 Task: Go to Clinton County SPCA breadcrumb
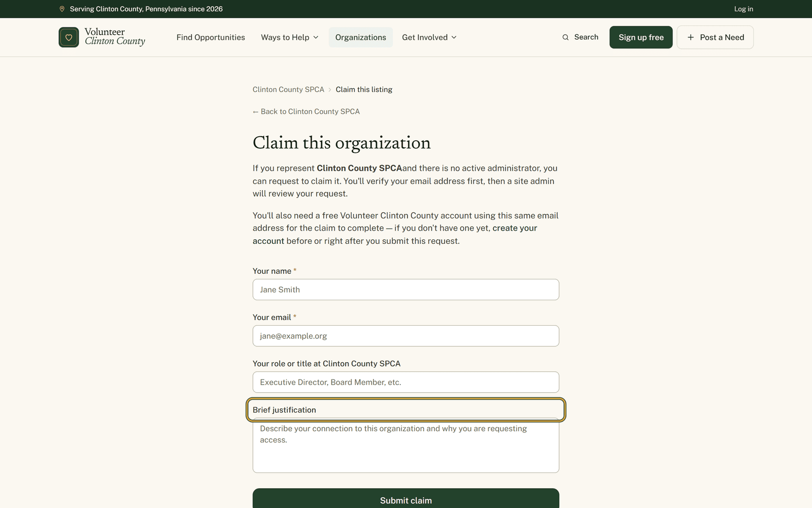point(288,89)
